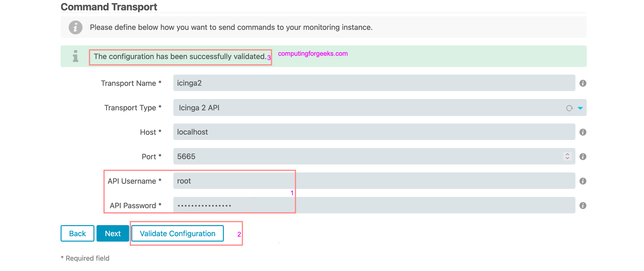Focus the API Password field
Viewport: 644px width, 271px height.
coord(374,205)
